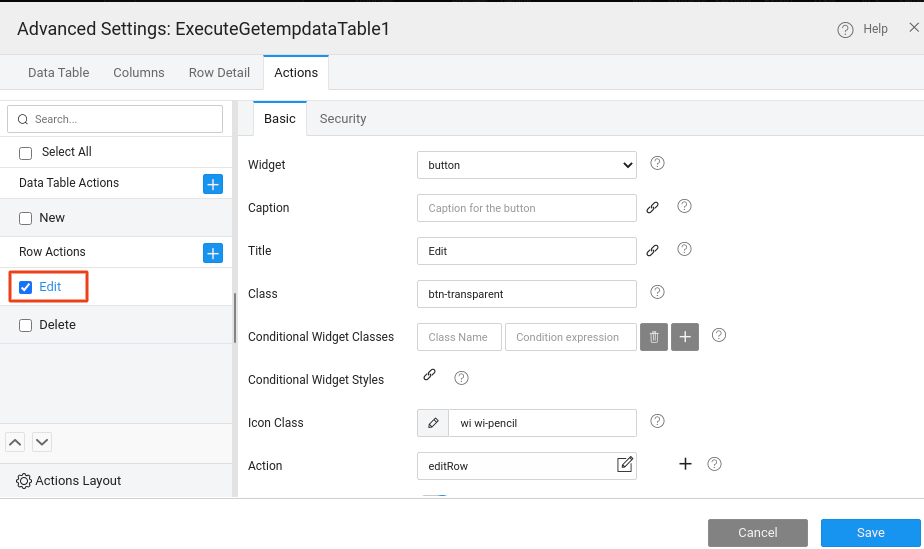
Task: Open the icon picker pencil for Icon Class
Action: click(433, 423)
